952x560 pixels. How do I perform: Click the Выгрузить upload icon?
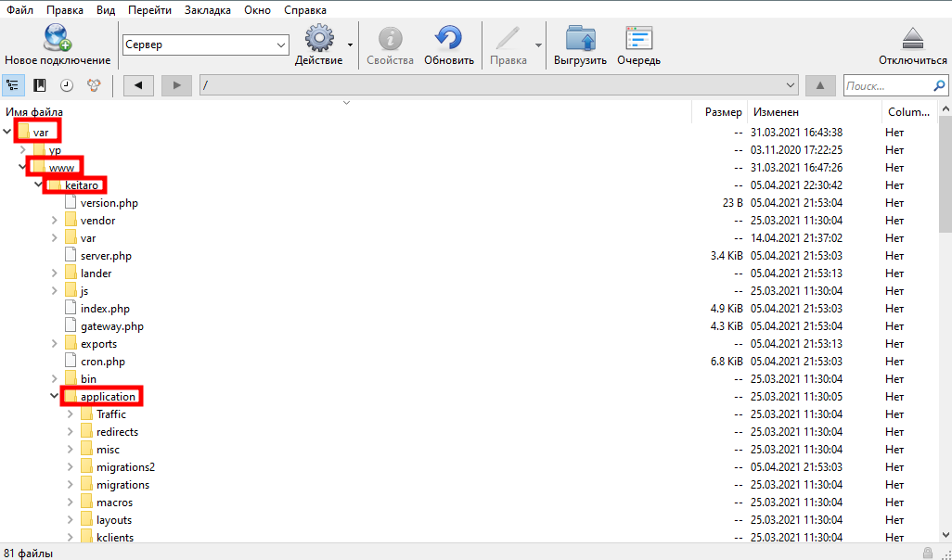(x=580, y=39)
